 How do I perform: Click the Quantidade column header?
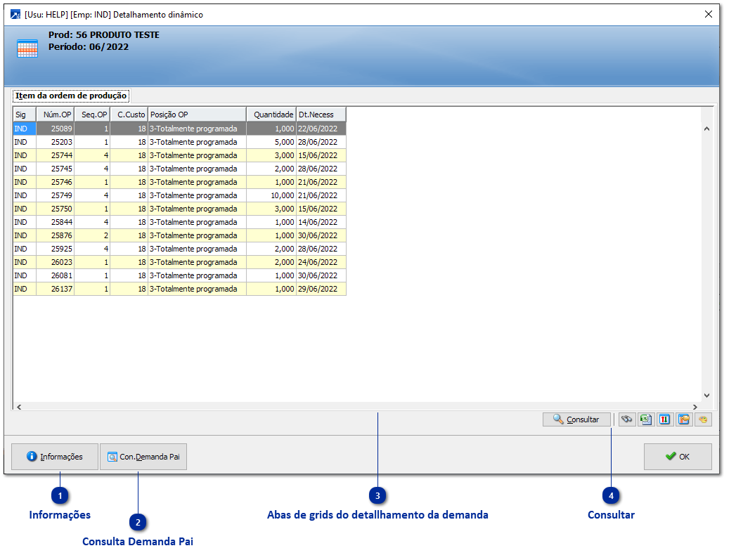[271, 115]
